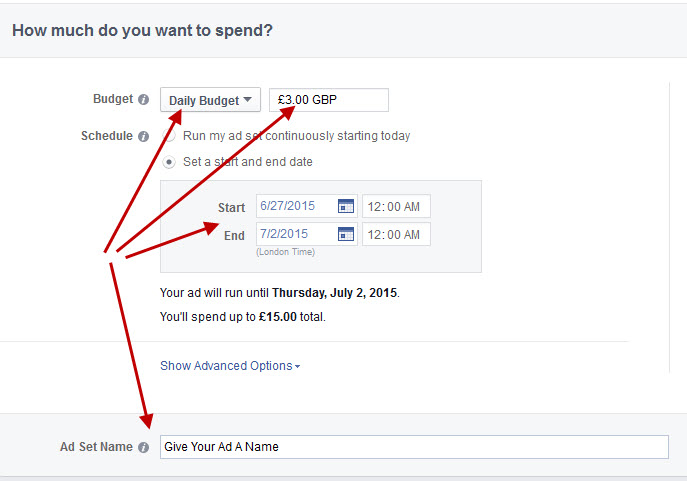Click the End time 12:00 AM field

(397, 234)
